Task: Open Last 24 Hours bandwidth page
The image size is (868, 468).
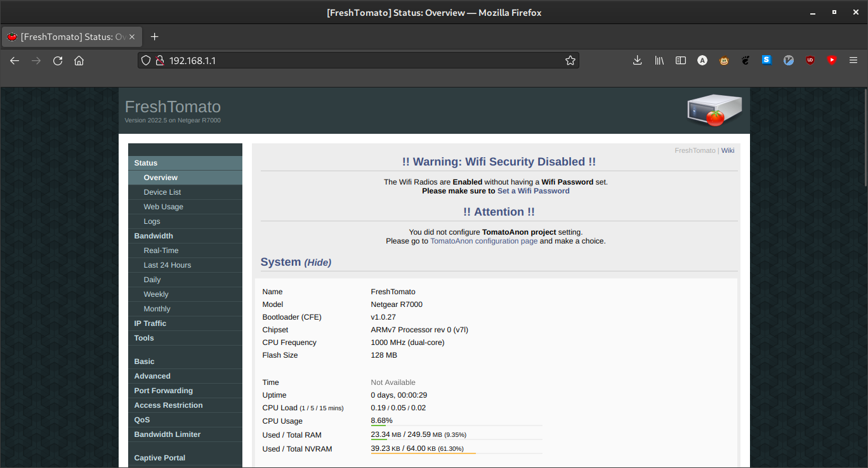Action: pos(185,265)
